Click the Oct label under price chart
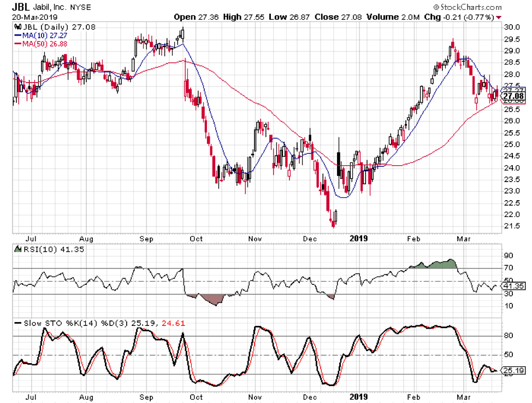Viewport: 532px width, 403px height. [196, 239]
